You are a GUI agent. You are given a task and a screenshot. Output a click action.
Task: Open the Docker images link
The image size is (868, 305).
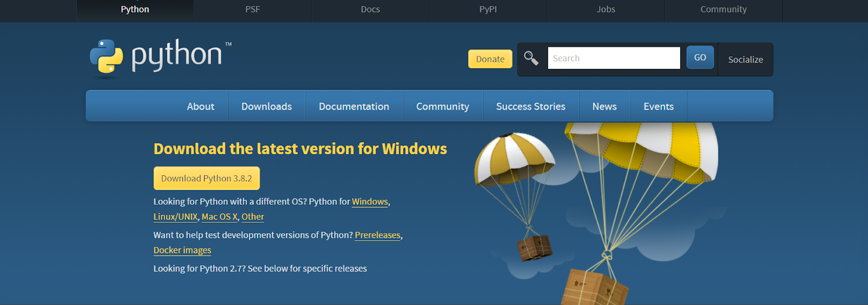(182, 250)
